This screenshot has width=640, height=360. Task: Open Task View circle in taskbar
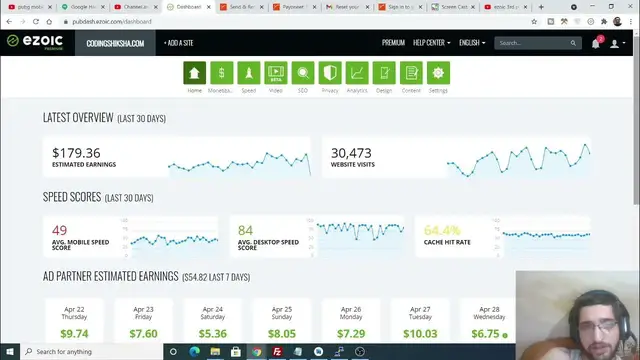coord(173,351)
